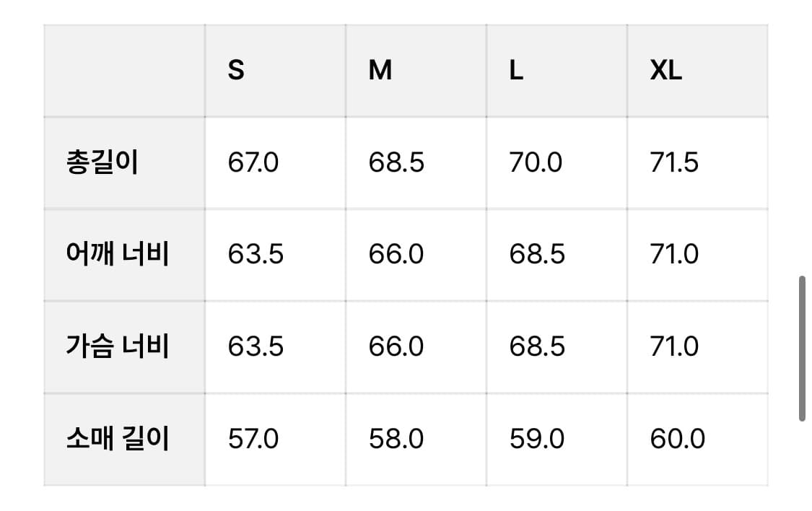Click the L size column header
Screen dimensions: 812x511
(516, 71)
